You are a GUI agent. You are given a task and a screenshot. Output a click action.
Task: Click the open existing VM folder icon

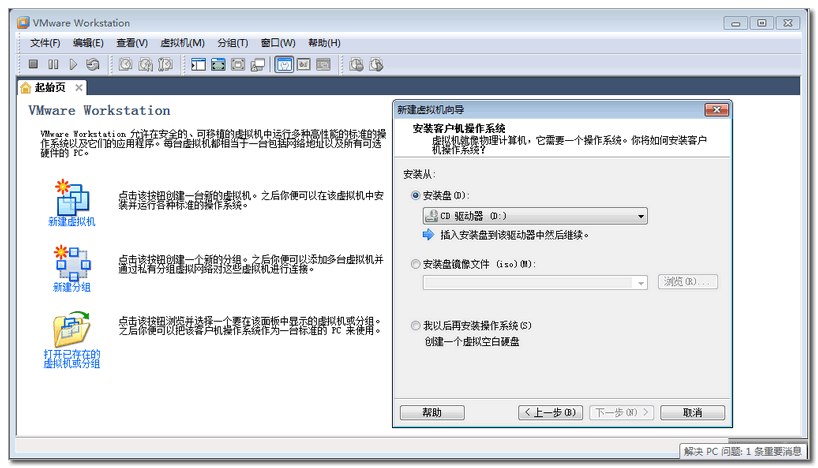[72, 329]
